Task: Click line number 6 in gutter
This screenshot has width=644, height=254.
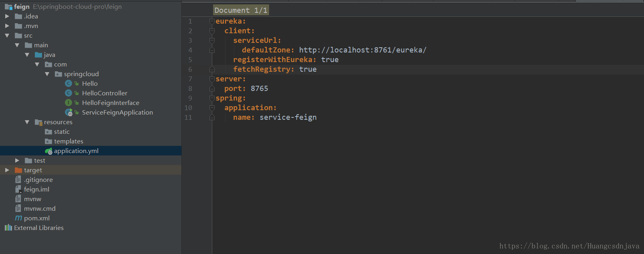Action: point(190,69)
